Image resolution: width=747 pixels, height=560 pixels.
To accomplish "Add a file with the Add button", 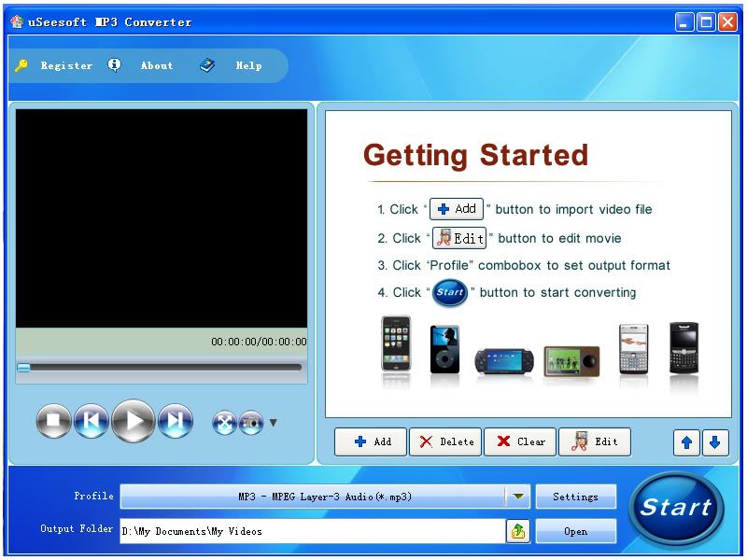I will (x=371, y=441).
